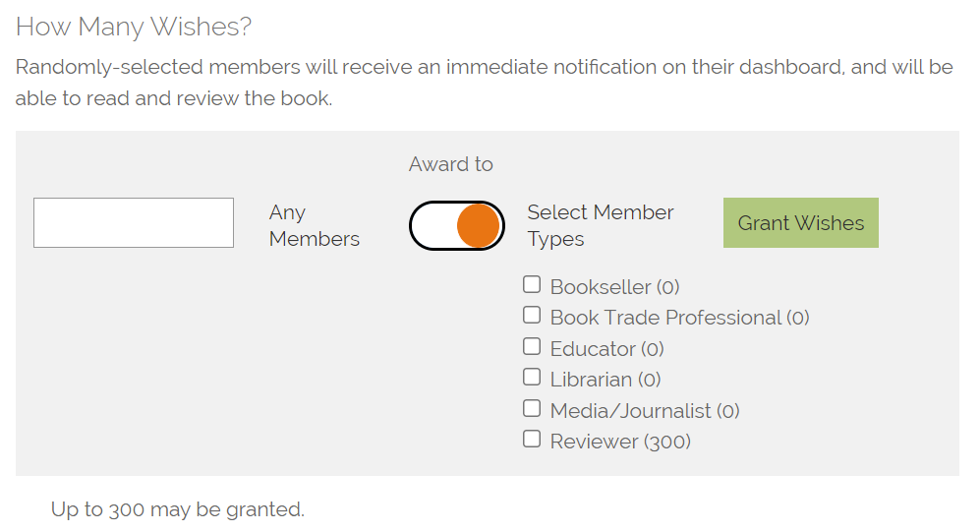Screen dimensions: 980x532
Task: Tick the Reviewer checkbox
Action: (x=532, y=440)
